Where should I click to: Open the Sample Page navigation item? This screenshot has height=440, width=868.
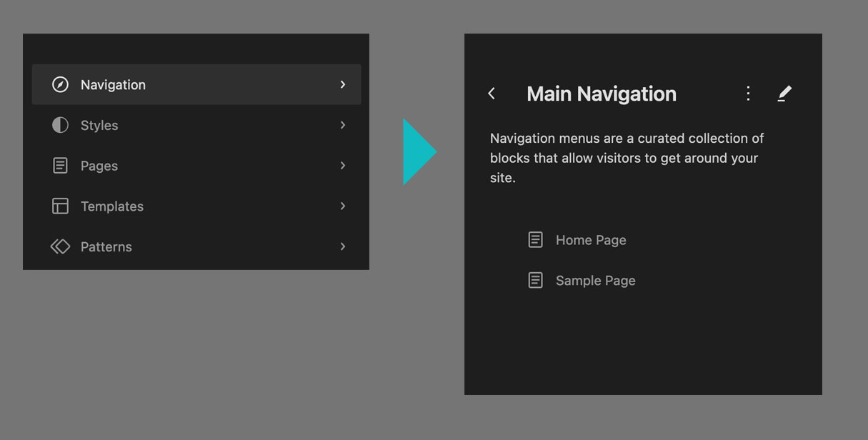point(595,280)
